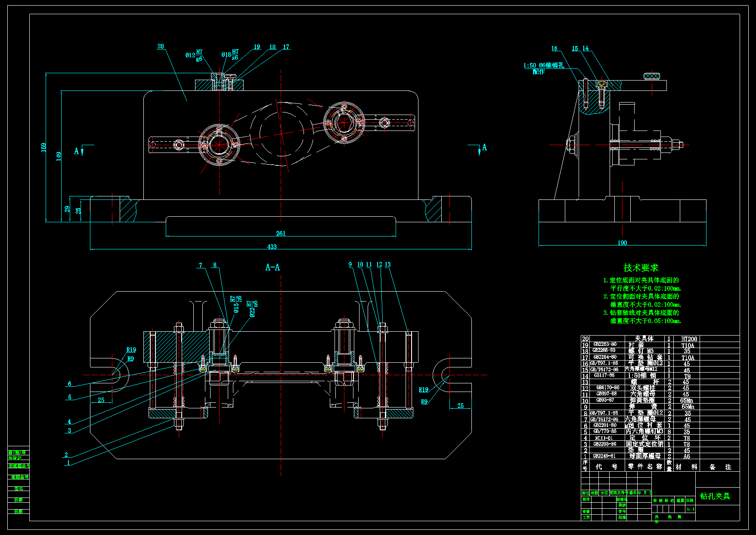Click part callout 6 beside section A-A
Viewport: 756px width, 535px height.
[69, 384]
